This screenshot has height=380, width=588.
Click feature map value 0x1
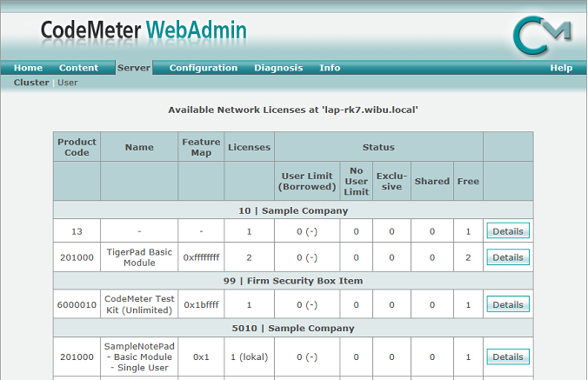pos(201,357)
